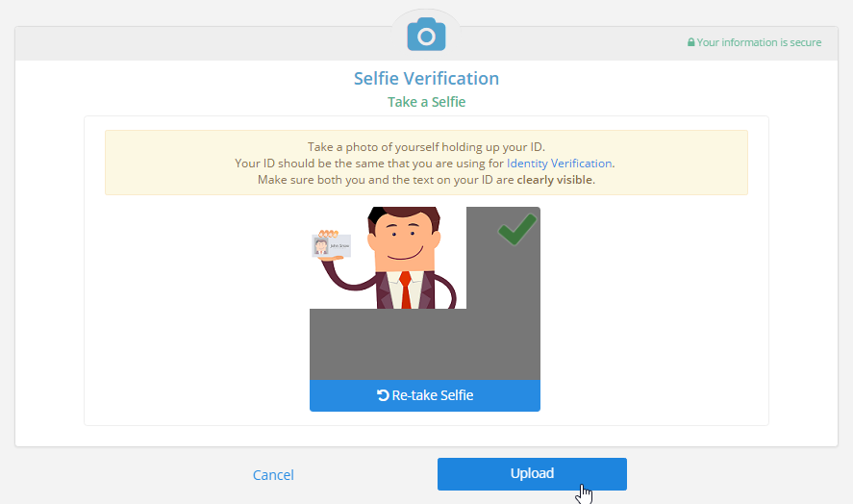Cancel the selfie verification

pos(273,474)
